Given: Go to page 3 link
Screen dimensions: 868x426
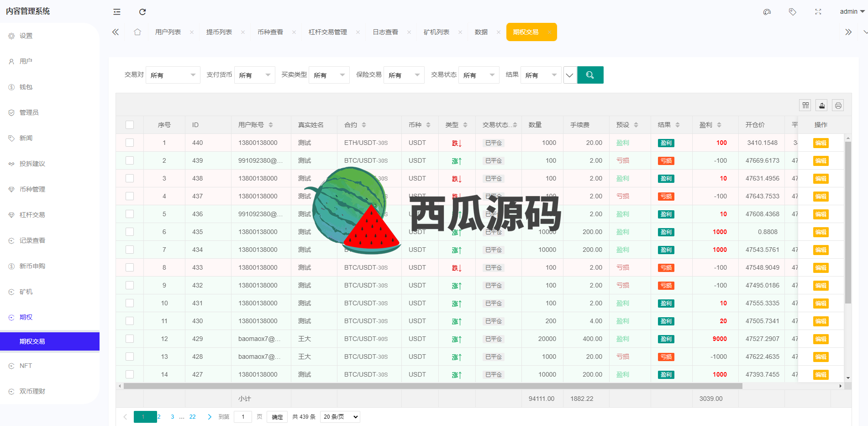Looking at the screenshot, I should tap(173, 417).
